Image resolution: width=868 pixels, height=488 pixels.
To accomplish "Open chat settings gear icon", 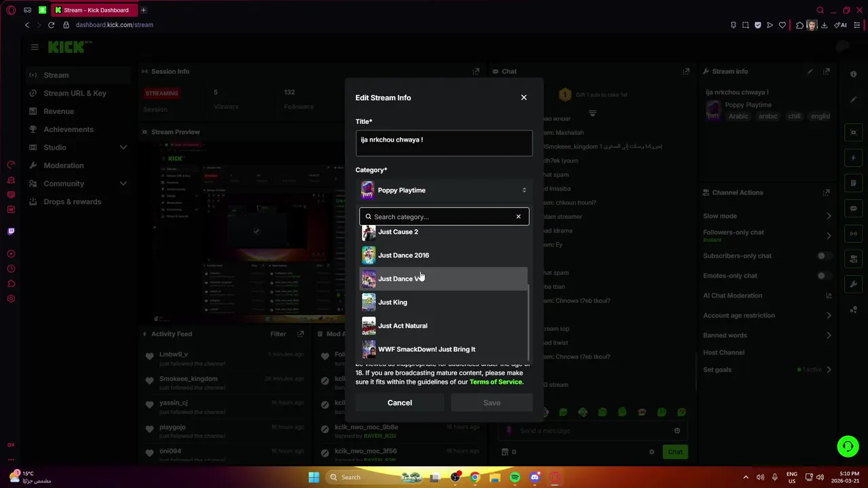I will [x=652, y=452].
